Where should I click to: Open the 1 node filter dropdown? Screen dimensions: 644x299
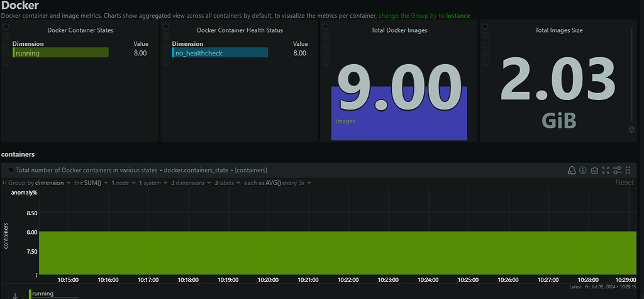point(123,183)
